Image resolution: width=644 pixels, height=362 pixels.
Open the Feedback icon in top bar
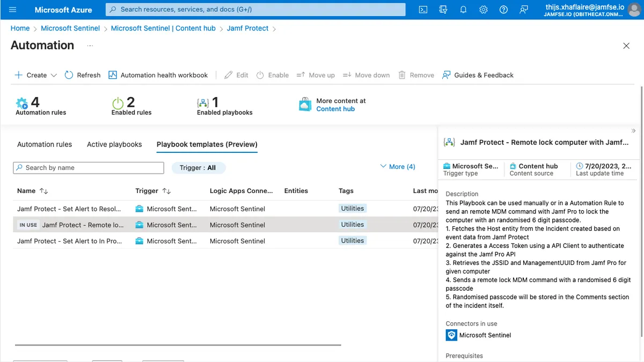pyautogui.click(x=523, y=9)
